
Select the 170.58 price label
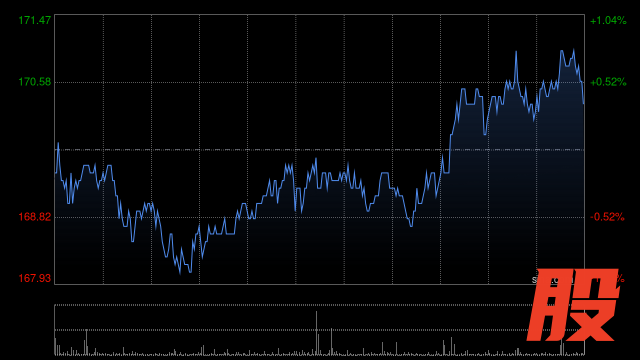click(x=35, y=82)
